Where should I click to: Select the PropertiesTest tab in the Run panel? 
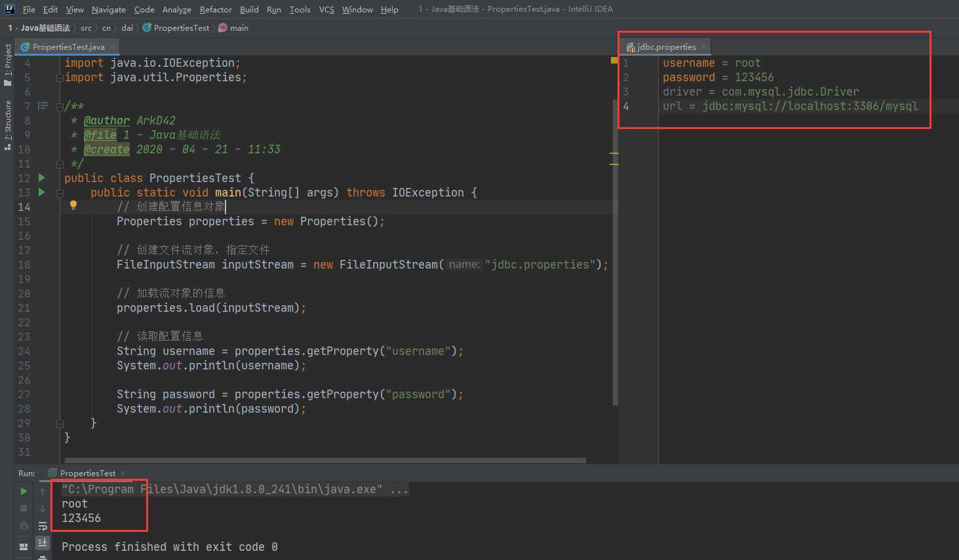(x=87, y=473)
